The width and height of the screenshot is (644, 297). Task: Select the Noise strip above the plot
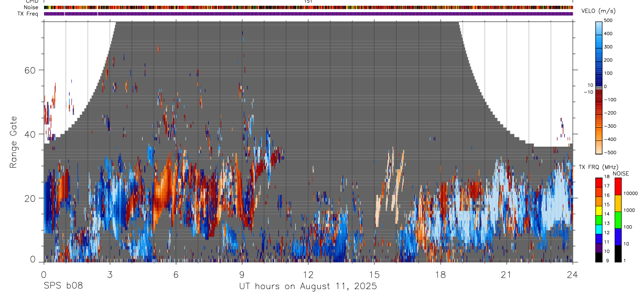[x=308, y=7]
